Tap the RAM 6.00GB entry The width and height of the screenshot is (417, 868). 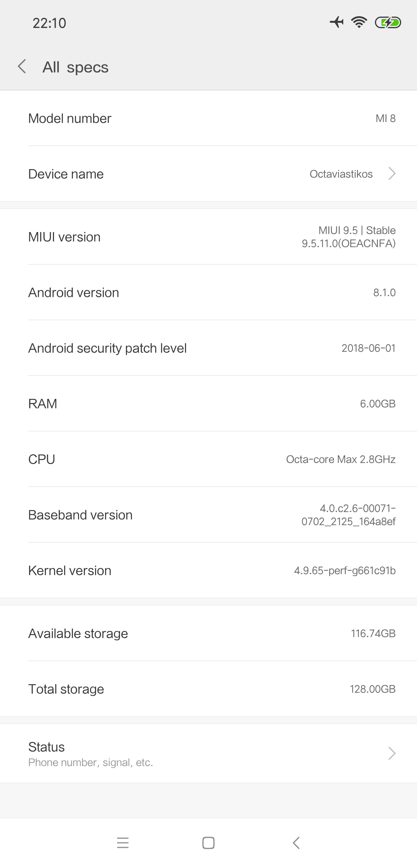tap(208, 403)
